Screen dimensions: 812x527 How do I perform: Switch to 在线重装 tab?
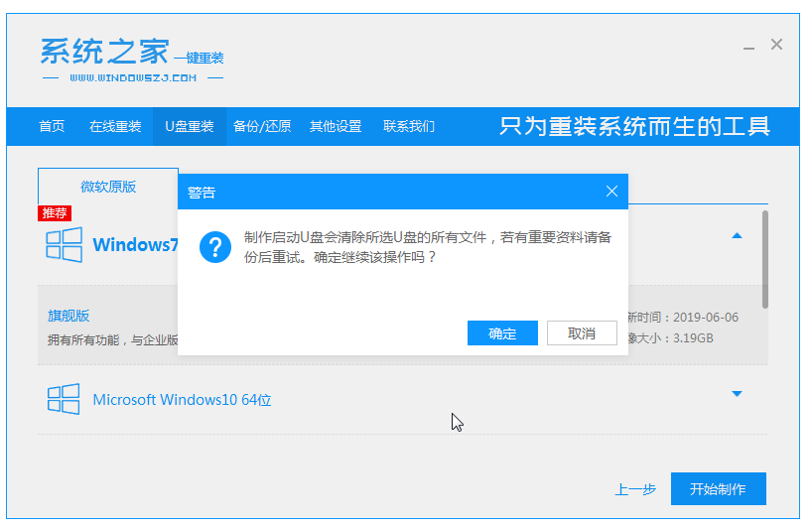115,126
